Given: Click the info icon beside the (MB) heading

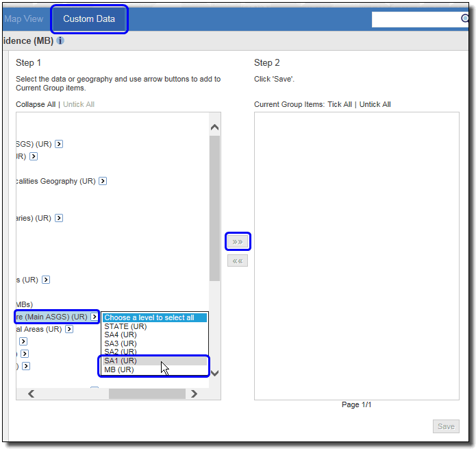Looking at the screenshot, I should point(60,41).
